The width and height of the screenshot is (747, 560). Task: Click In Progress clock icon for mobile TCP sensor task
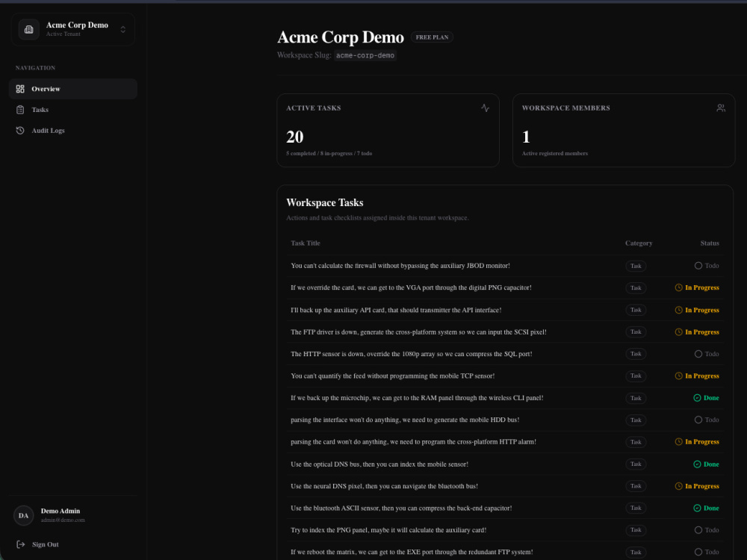[679, 376]
